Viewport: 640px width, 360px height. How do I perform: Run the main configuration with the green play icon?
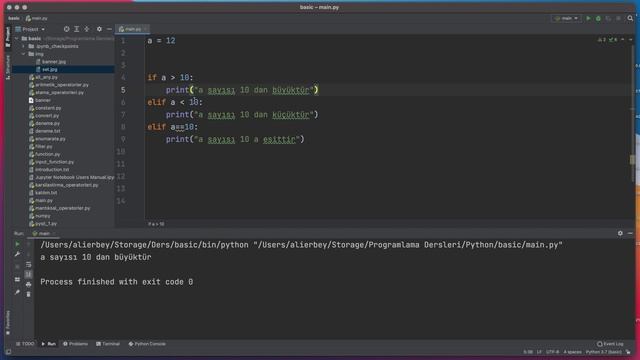click(588, 18)
